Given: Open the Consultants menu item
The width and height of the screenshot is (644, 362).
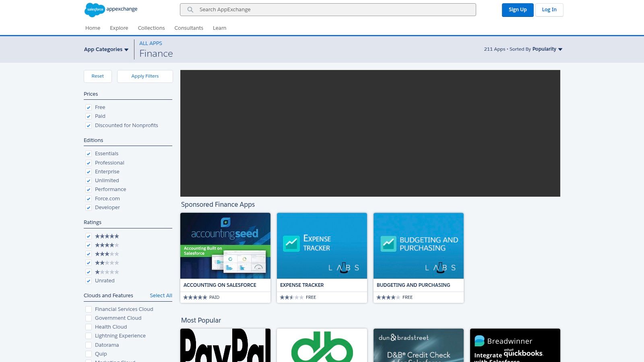Looking at the screenshot, I should (189, 28).
